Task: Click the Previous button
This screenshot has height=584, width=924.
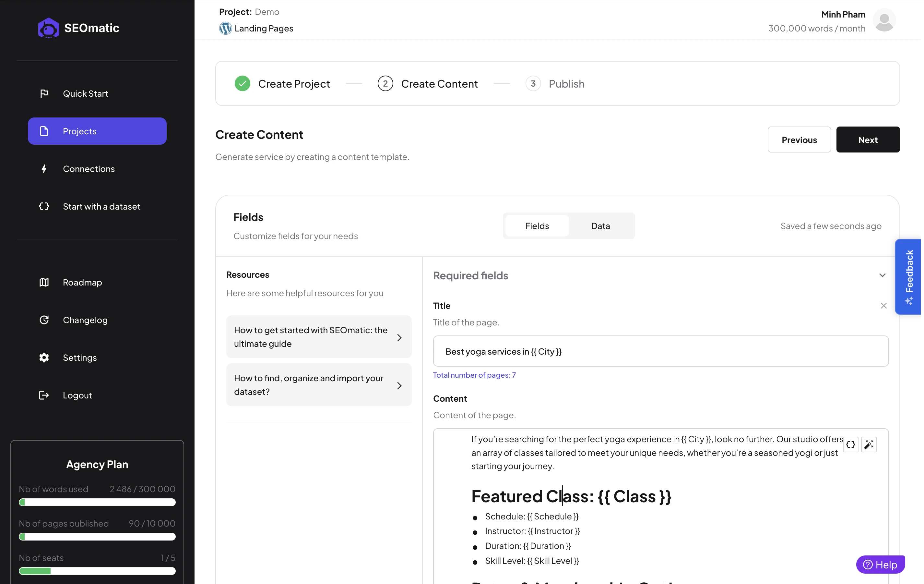Action: click(799, 140)
